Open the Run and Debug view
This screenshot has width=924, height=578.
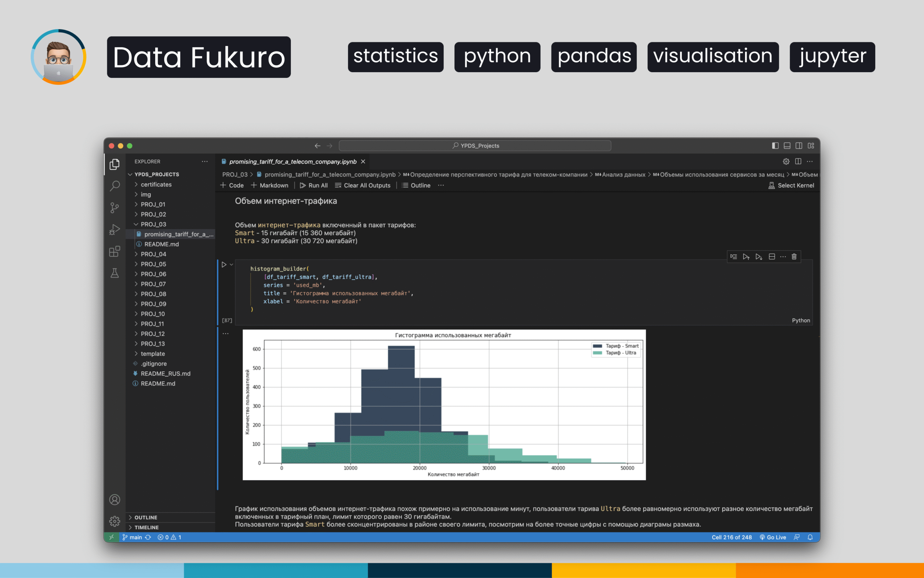[x=114, y=229]
